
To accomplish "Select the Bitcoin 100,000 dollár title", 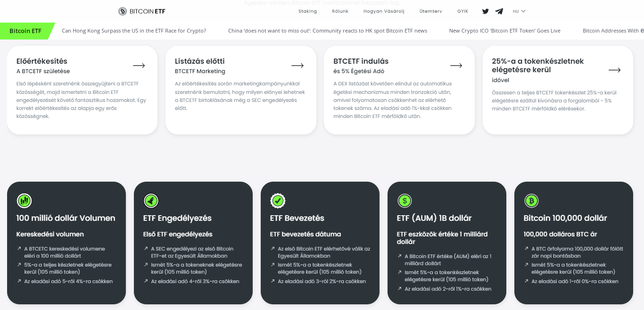I will [x=565, y=218].
